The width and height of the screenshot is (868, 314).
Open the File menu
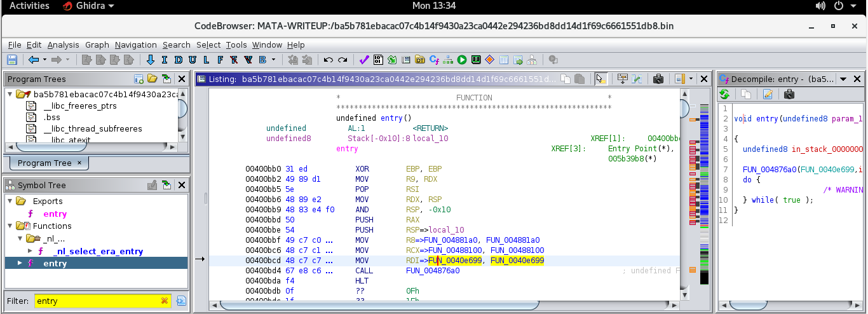pyautogui.click(x=15, y=45)
